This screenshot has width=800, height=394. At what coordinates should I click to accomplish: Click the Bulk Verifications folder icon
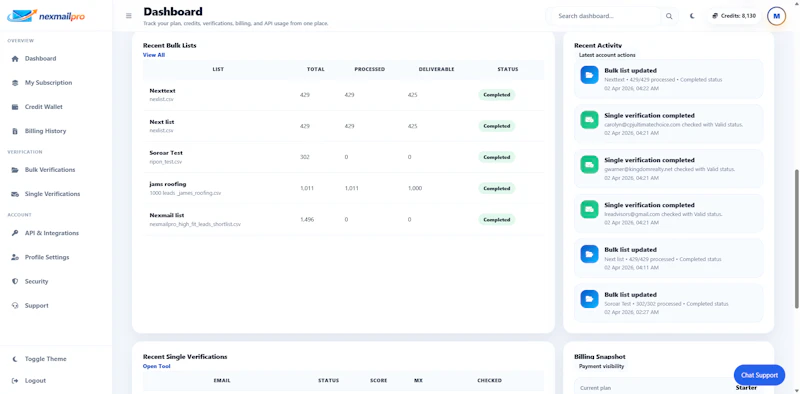point(15,170)
